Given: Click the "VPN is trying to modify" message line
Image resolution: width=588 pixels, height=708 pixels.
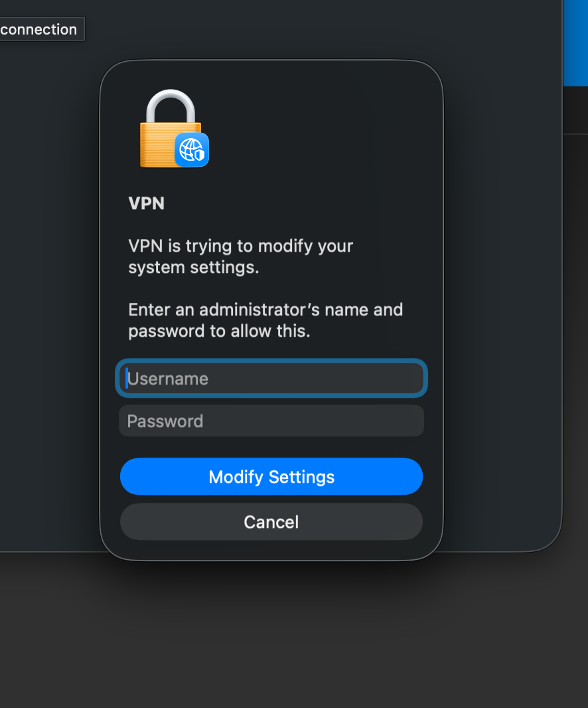Looking at the screenshot, I should point(241,246).
